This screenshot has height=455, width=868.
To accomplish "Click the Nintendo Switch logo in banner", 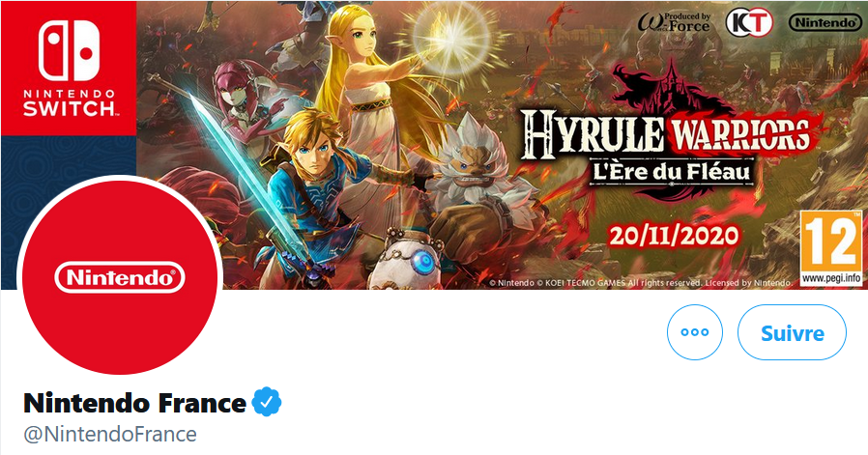I will 69,68.
